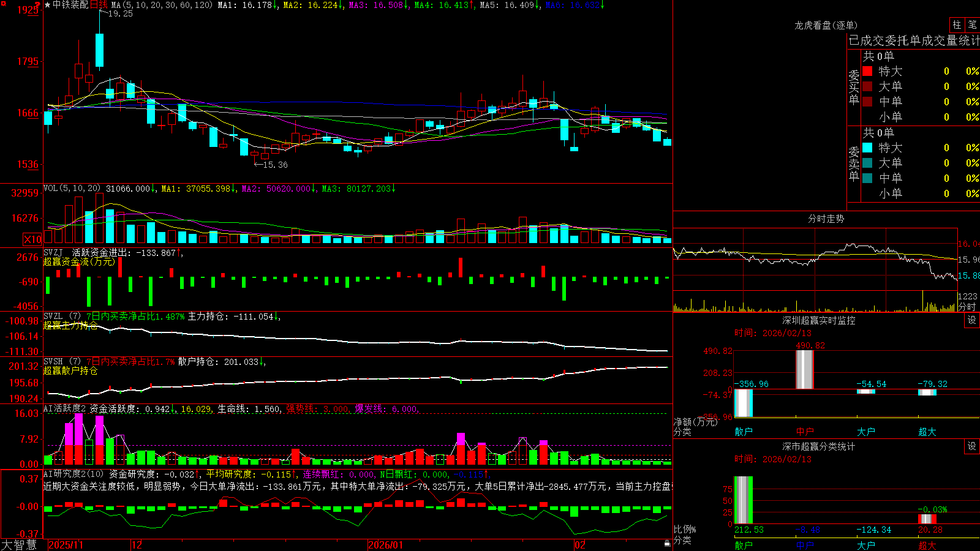Open the SVZL (7) indicator label
The image size is (980, 551).
(x=62, y=317)
